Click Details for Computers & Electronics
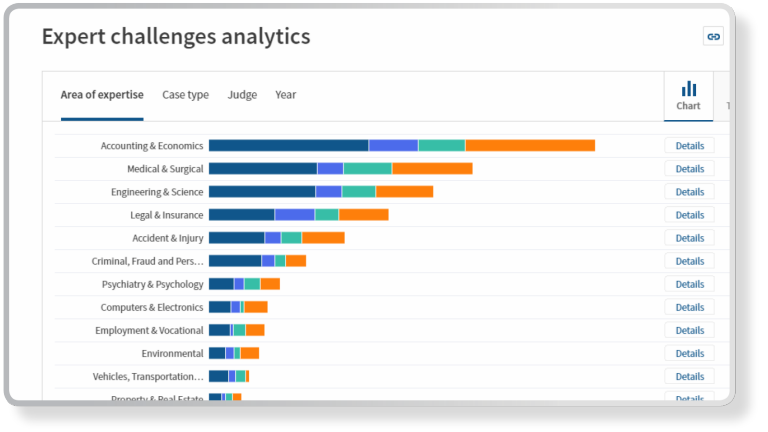 [x=689, y=307]
